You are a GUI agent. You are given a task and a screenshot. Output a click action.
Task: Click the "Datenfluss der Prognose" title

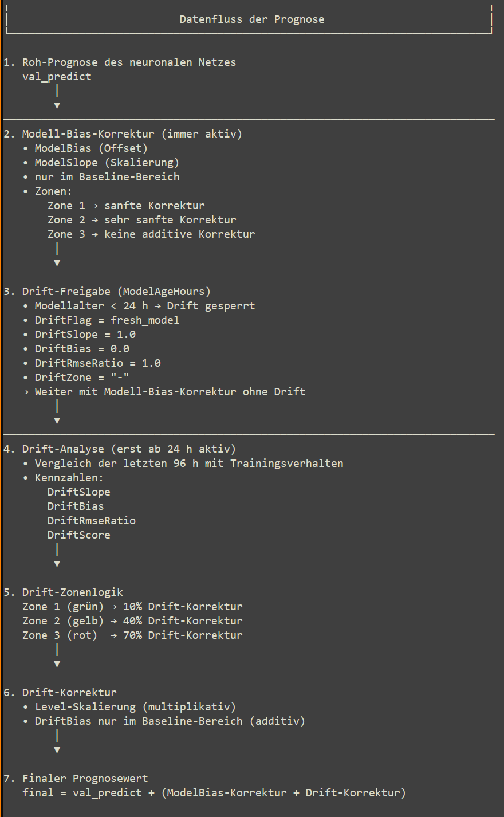(x=252, y=19)
